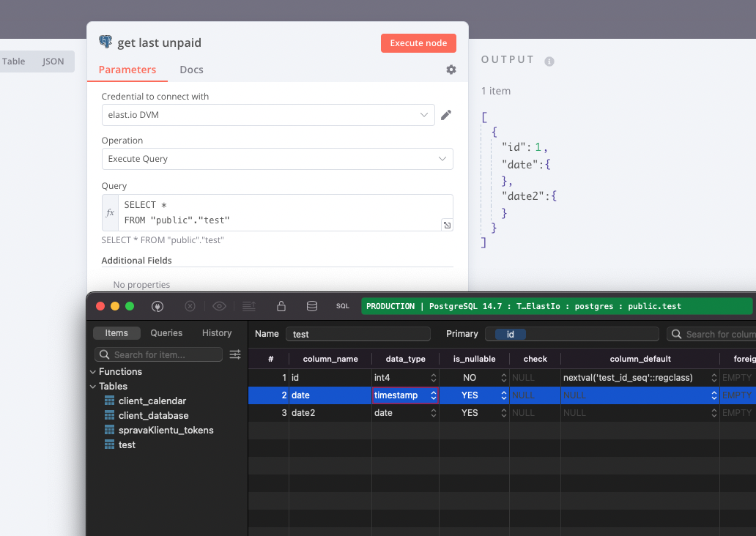Image resolution: width=756 pixels, height=536 pixels.
Task: Click the logs icon in the toolbar
Action: click(x=248, y=306)
